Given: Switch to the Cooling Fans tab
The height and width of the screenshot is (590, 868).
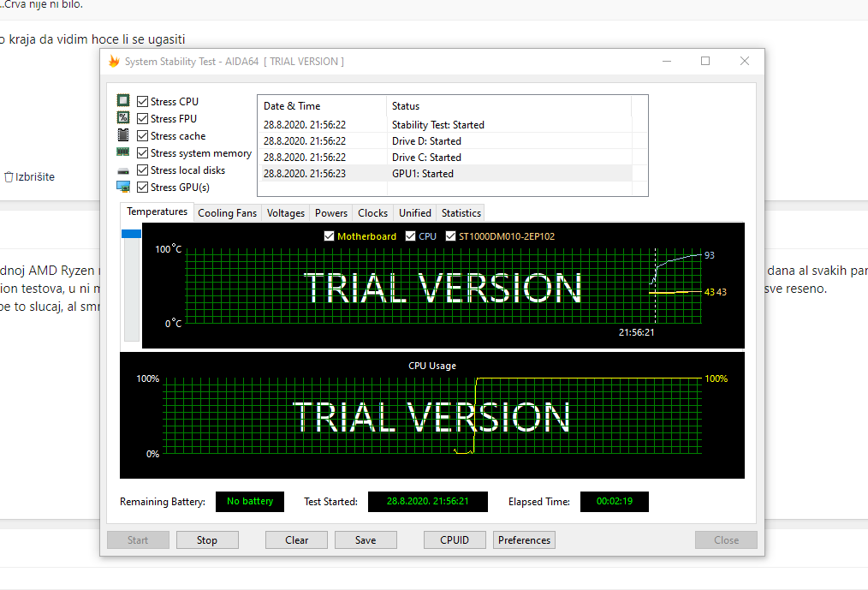Looking at the screenshot, I should tap(227, 213).
